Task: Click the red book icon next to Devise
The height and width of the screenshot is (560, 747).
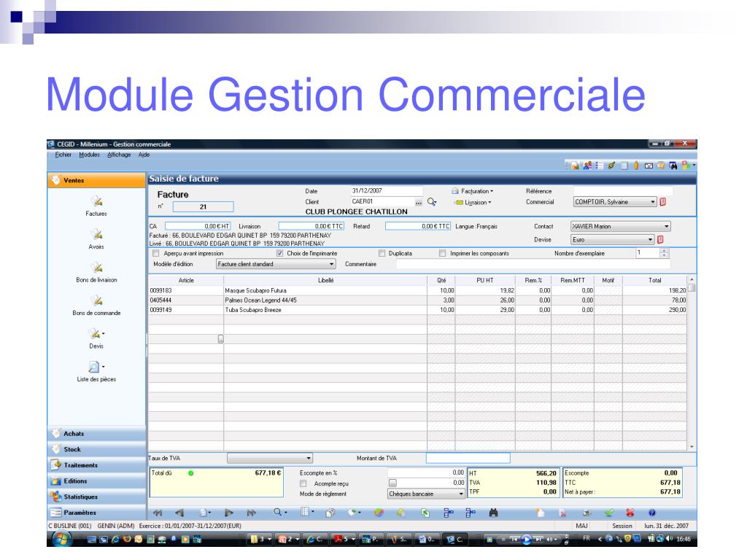Action: 660,239
